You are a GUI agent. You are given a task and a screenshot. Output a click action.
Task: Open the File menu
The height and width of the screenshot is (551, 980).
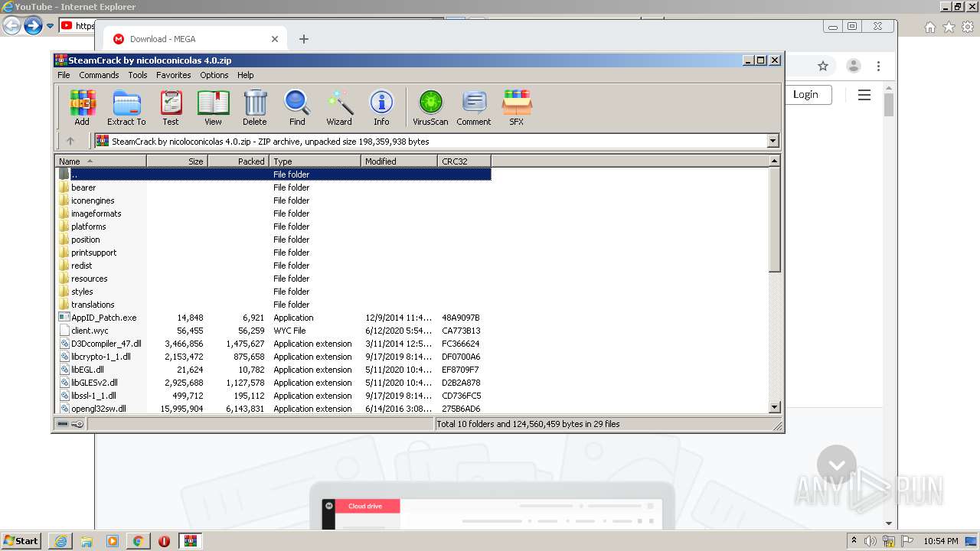click(64, 75)
